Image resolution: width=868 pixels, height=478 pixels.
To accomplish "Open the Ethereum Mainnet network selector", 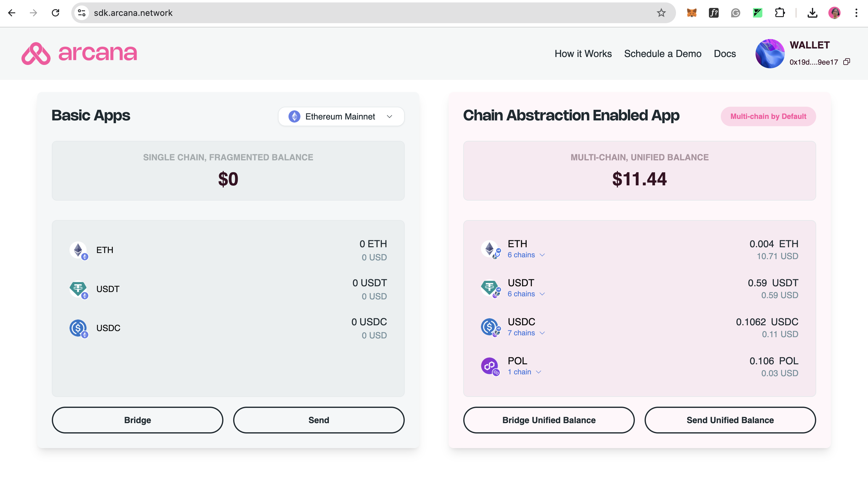I will tap(341, 116).
